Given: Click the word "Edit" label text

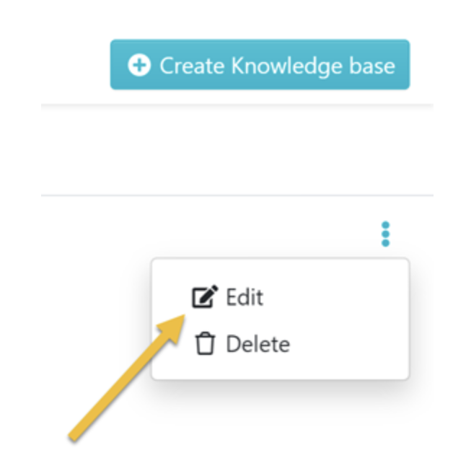Looking at the screenshot, I should click(x=245, y=297).
